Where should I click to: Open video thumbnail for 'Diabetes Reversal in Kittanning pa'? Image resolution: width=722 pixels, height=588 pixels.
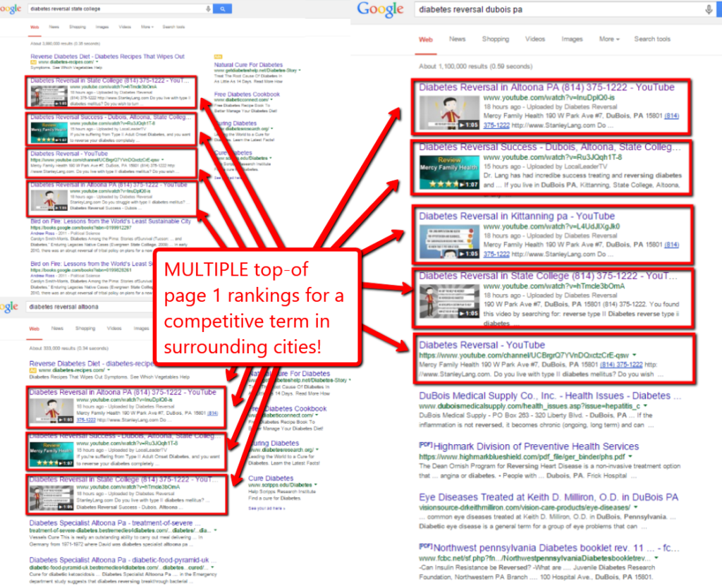click(x=449, y=242)
